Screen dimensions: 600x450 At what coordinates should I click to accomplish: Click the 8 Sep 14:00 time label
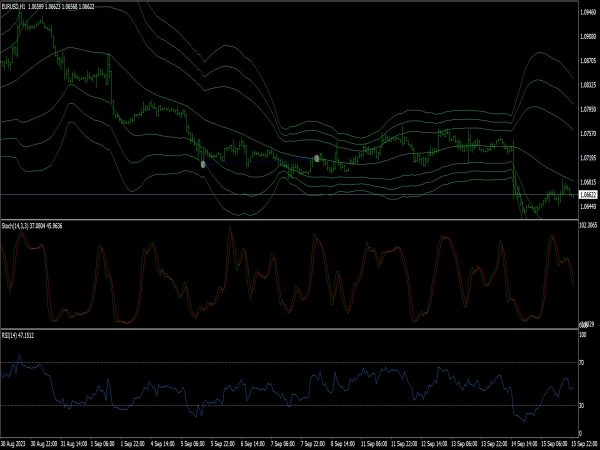point(343,444)
